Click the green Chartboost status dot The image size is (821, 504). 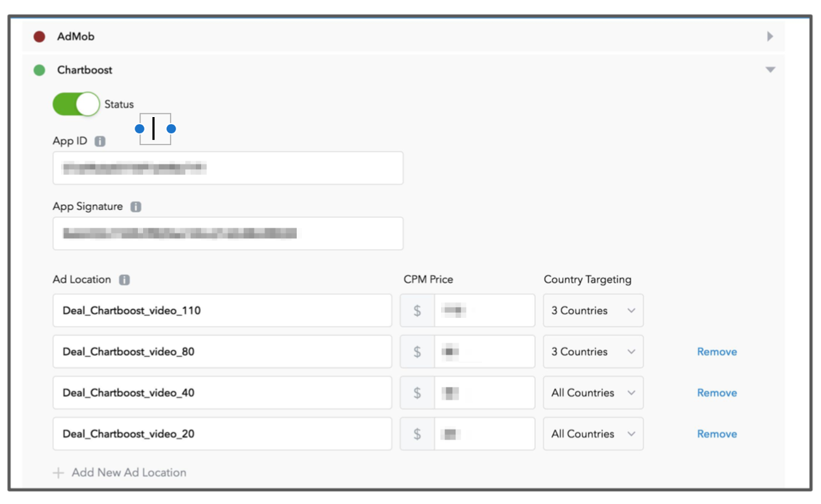(x=39, y=70)
